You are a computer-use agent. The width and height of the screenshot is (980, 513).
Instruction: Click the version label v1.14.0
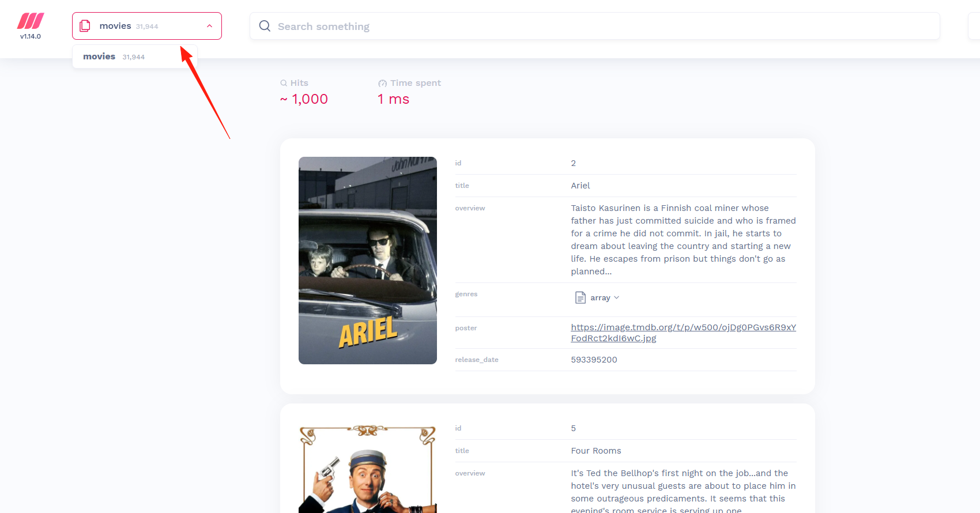click(x=31, y=36)
